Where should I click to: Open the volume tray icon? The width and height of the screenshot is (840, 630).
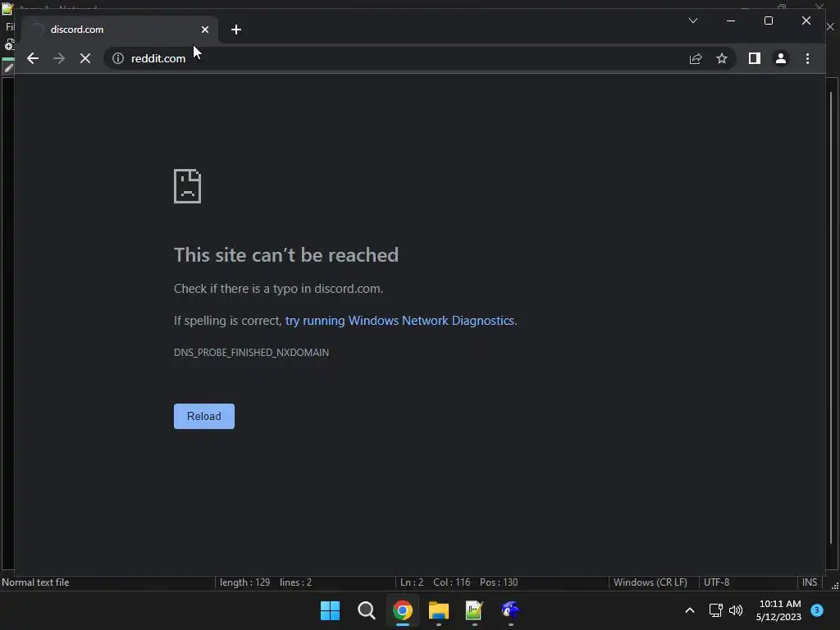click(x=736, y=610)
